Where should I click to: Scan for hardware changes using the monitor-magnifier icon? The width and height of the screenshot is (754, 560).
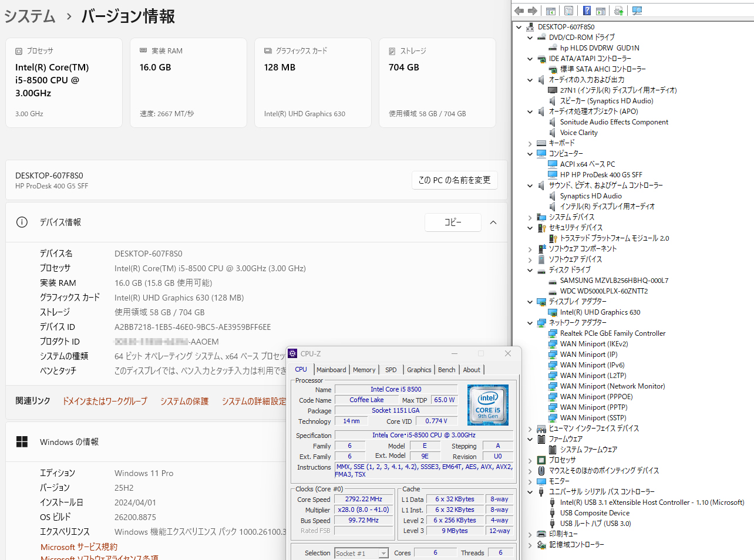[x=637, y=11]
